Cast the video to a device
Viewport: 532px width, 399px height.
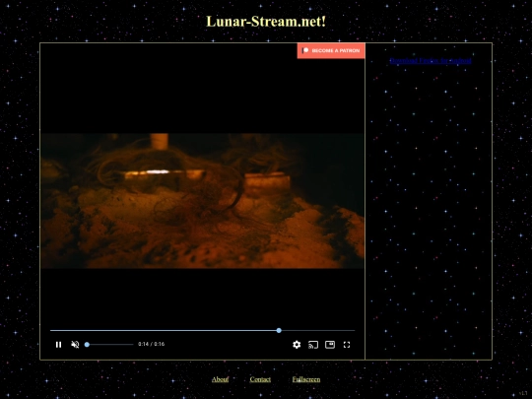coord(313,345)
